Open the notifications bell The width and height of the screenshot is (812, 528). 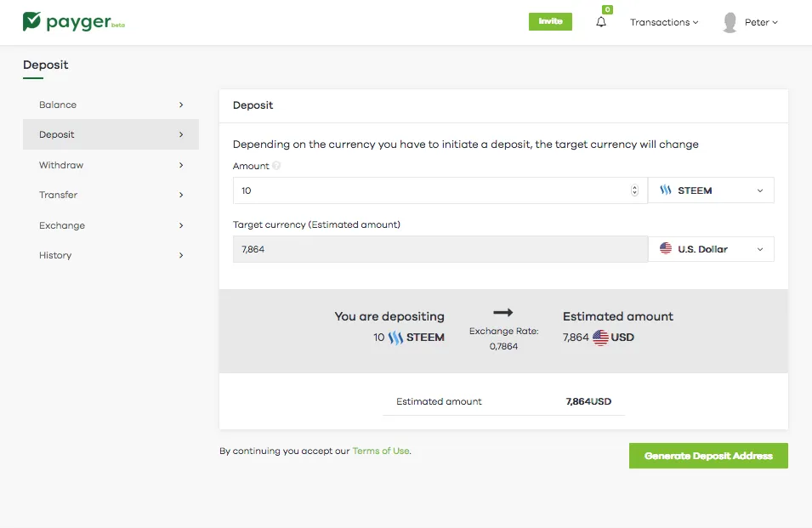tap(601, 22)
